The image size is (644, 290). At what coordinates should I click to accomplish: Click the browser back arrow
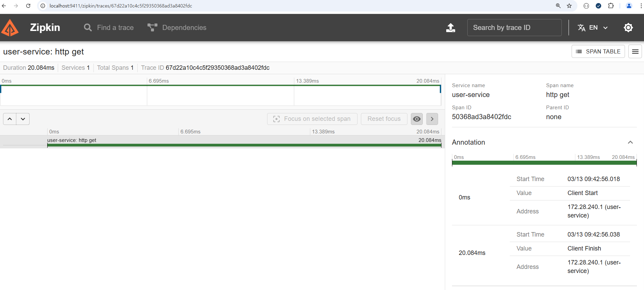4,6
